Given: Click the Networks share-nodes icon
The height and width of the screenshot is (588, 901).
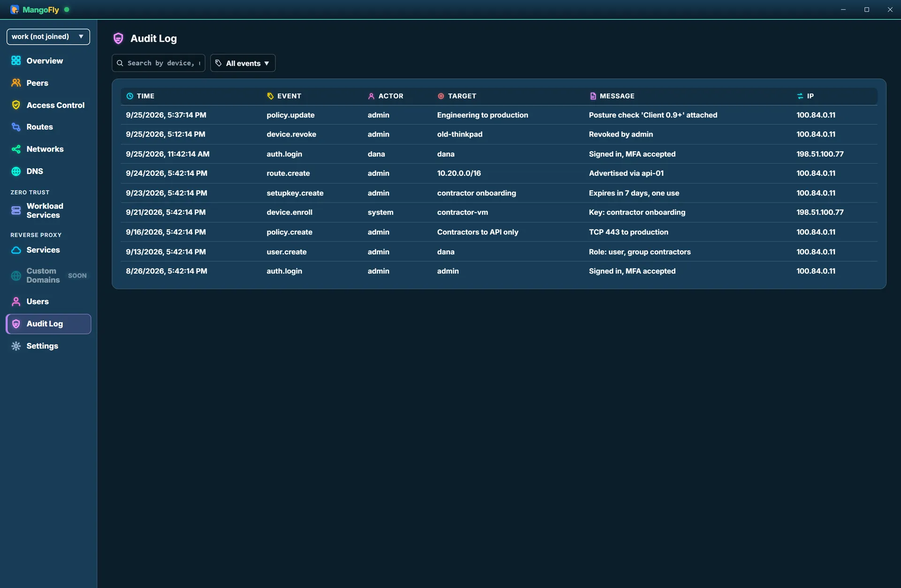Looking at the screenshot, I should click(x=16, y=149).
